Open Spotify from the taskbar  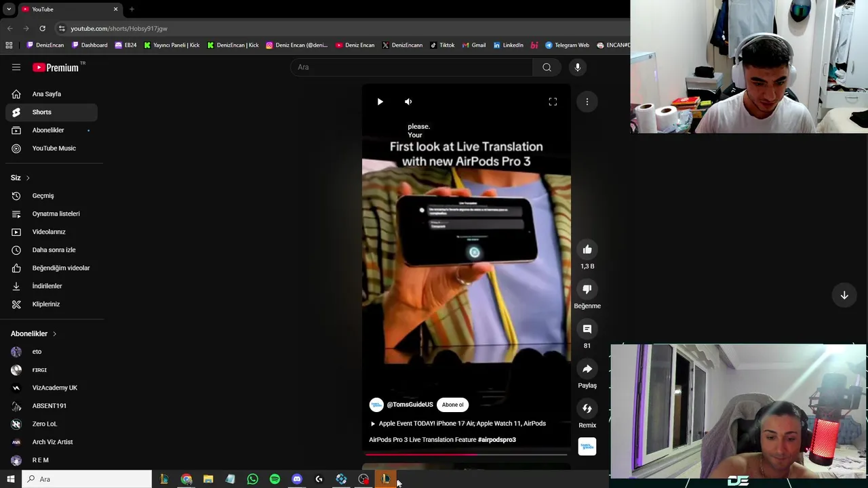click(275, 479)
